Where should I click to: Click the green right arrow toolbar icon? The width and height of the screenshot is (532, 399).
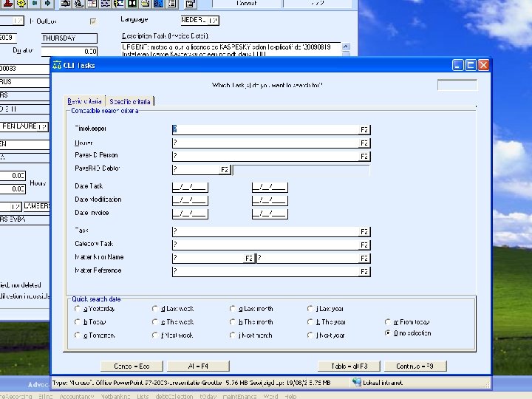point(48,4)
